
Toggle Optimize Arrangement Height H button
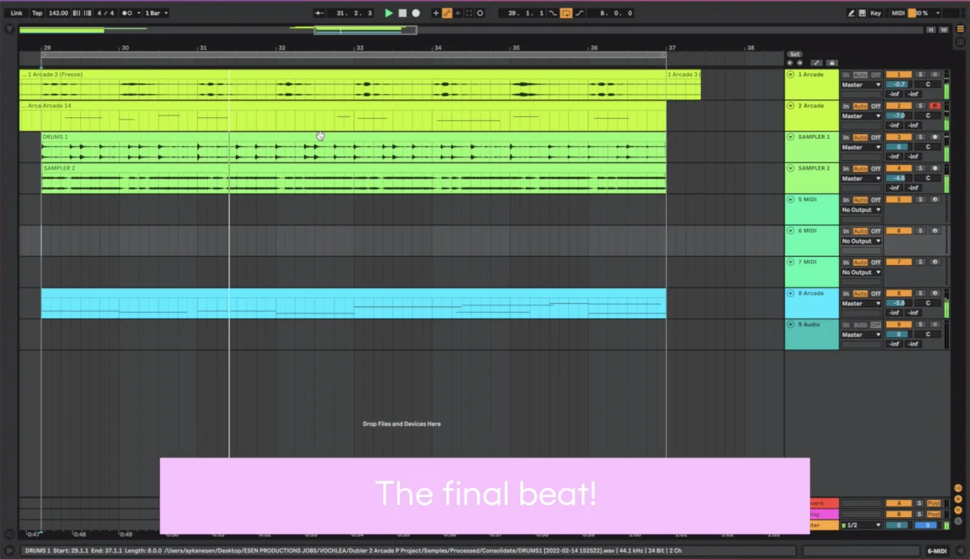click(x=930, y=30)
